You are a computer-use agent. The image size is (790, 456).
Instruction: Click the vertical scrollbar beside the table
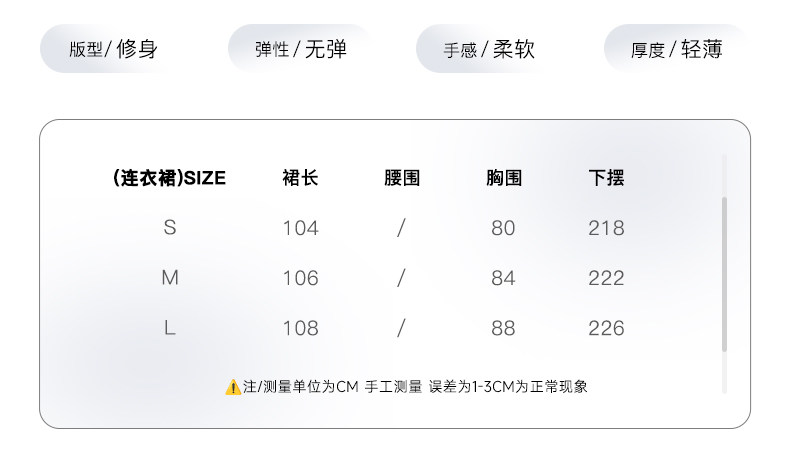[x=724, y=275]
